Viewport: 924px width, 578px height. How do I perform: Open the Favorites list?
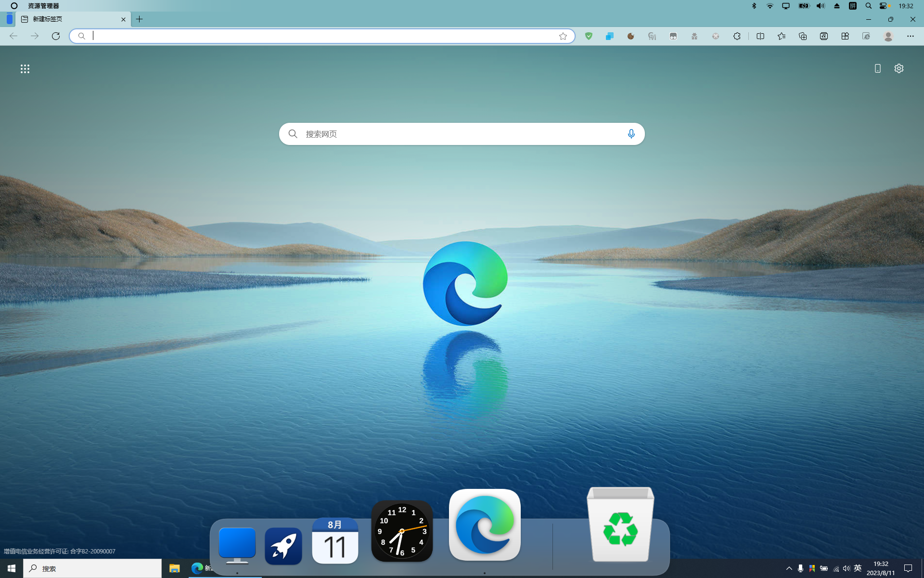(782, 36)
